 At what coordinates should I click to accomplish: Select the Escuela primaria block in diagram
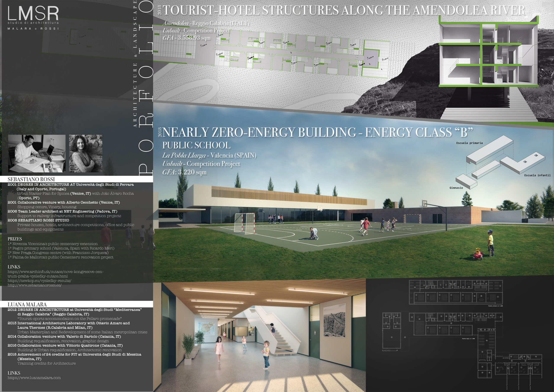[490, 149]
